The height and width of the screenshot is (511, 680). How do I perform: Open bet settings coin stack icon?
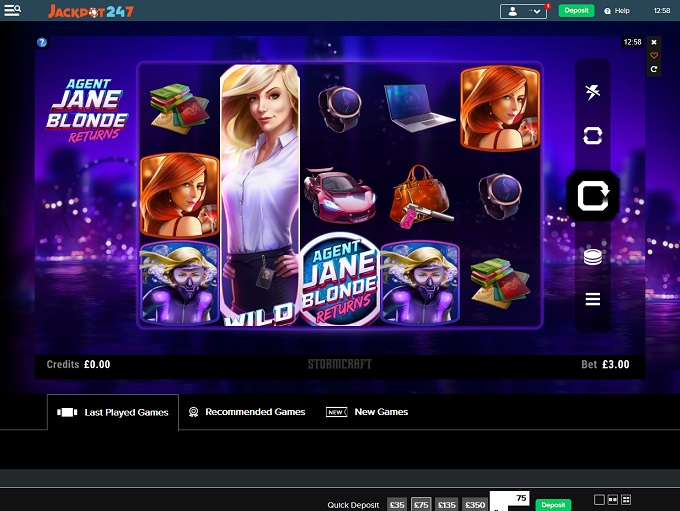593,256
